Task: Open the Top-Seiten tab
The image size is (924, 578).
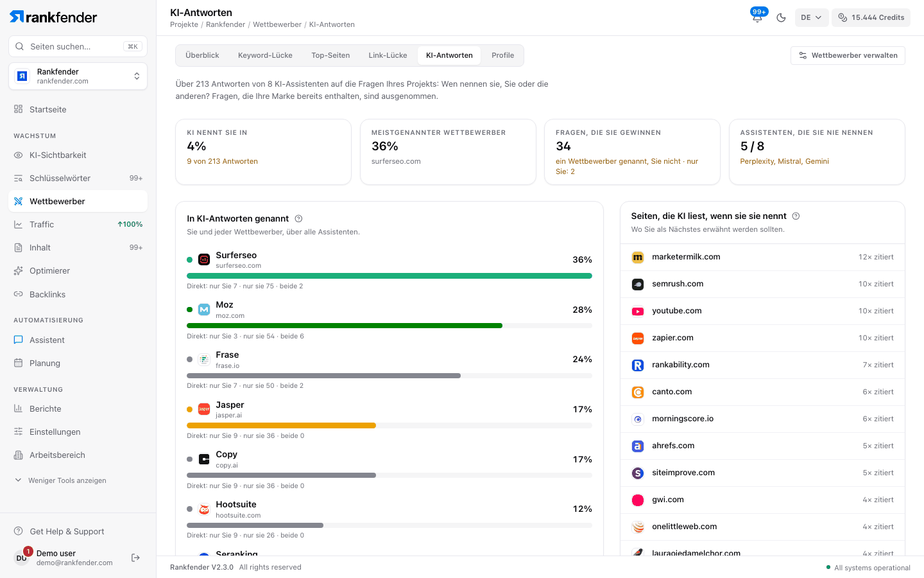Action: point(330,55)
